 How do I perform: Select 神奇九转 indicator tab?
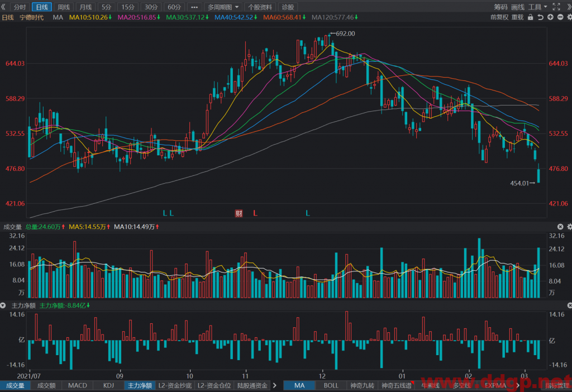pos(362,385)
